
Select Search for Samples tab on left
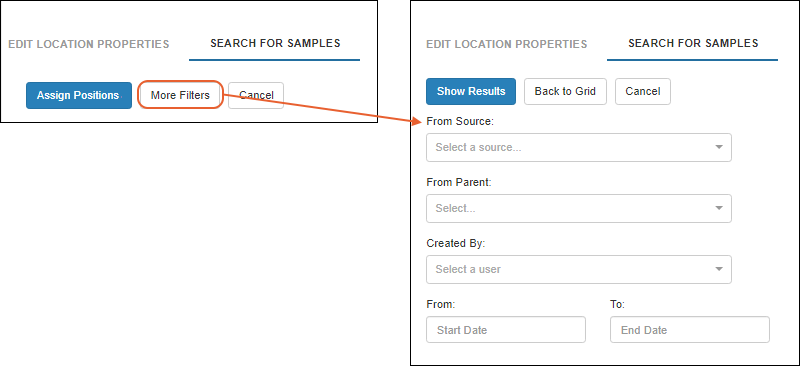click(275, 43)
